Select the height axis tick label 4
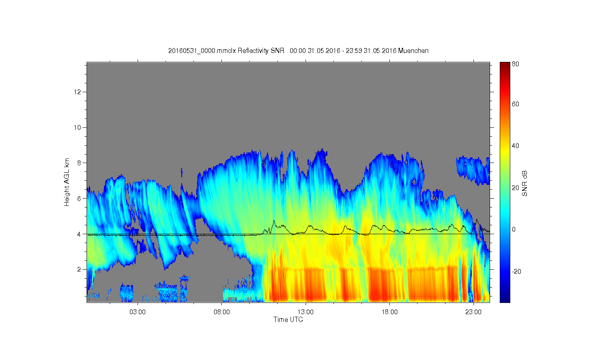607x364 pixels. pos(80,234)
